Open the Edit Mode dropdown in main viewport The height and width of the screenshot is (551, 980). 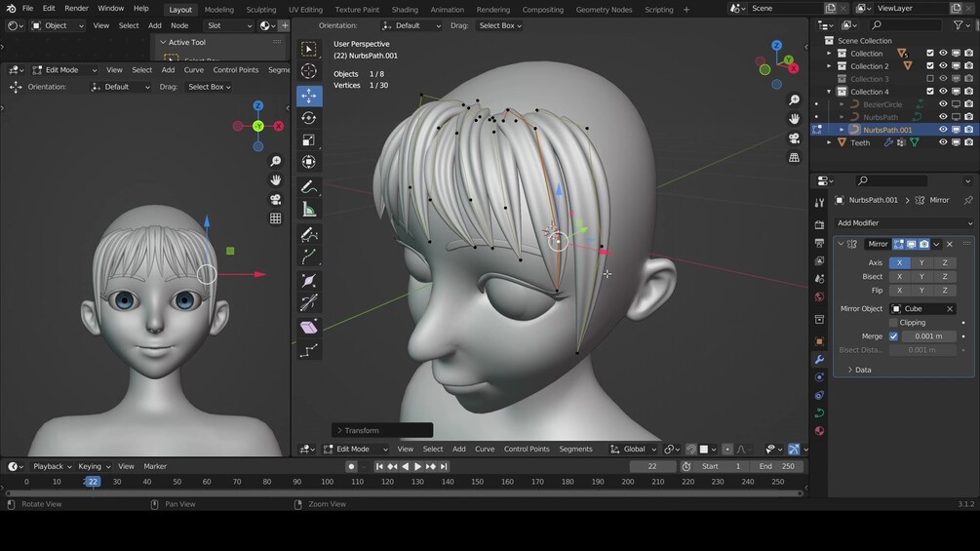pyautogui.click(x=354, y=450)
